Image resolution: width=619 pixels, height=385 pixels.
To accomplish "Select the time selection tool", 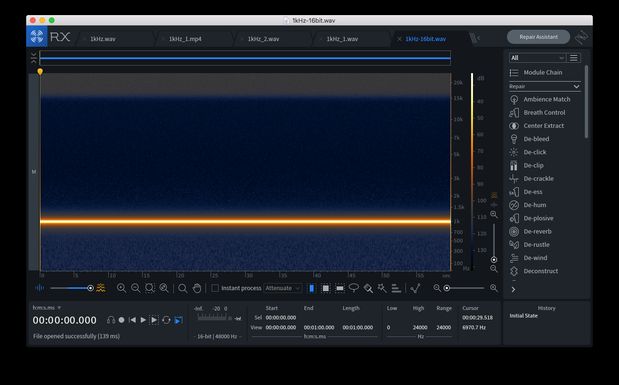I will [x=312, y=288].
